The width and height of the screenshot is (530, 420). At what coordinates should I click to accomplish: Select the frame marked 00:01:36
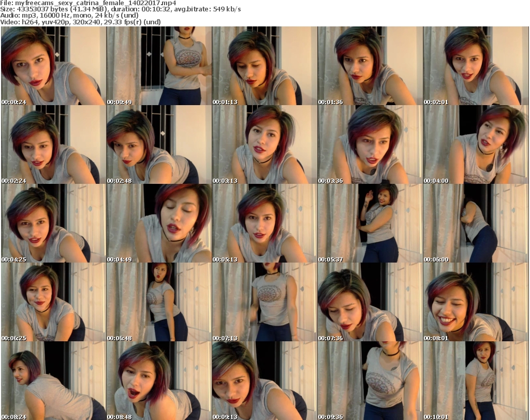(x=370, y=66)
